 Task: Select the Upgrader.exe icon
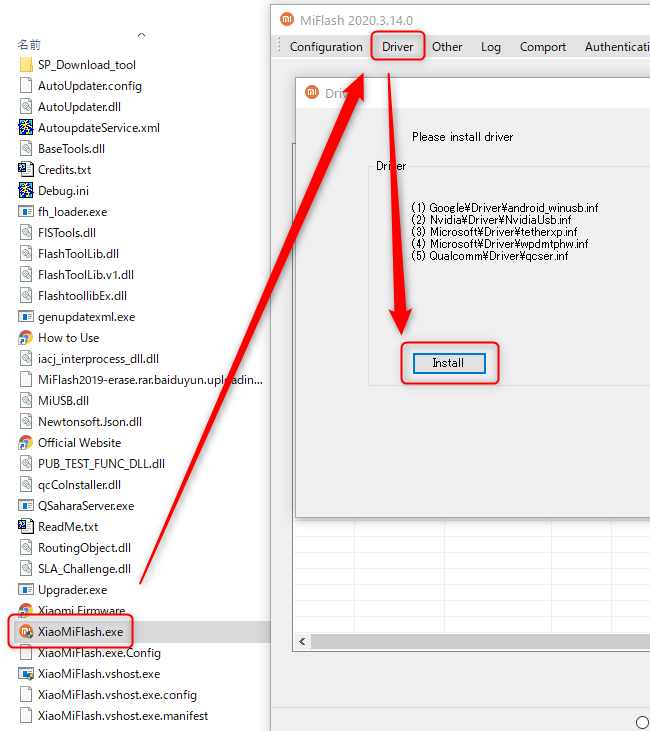pos(26,589)
